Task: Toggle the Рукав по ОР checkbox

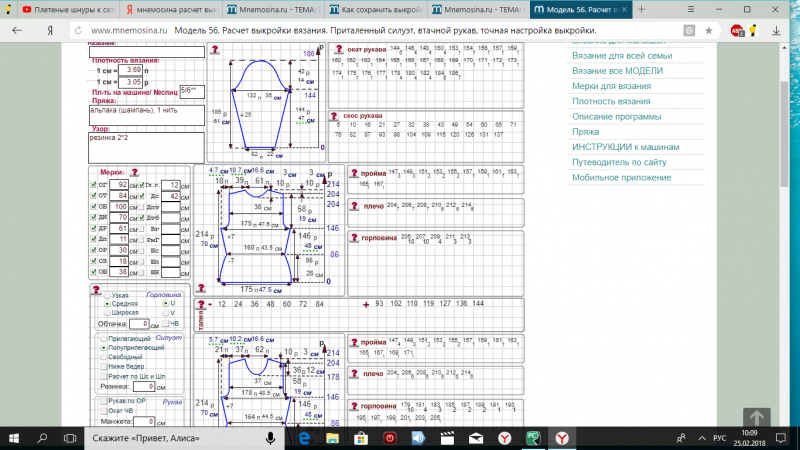Action: [101, 402]
